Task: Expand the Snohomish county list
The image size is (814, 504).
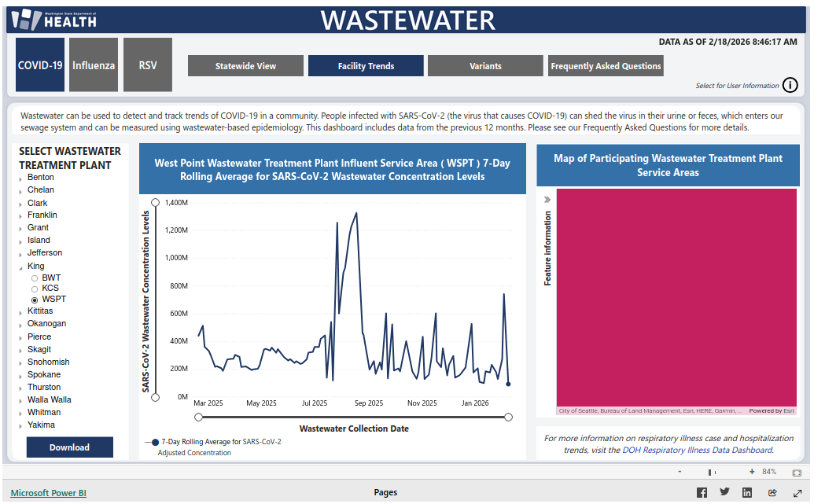Action: (21, 363)
